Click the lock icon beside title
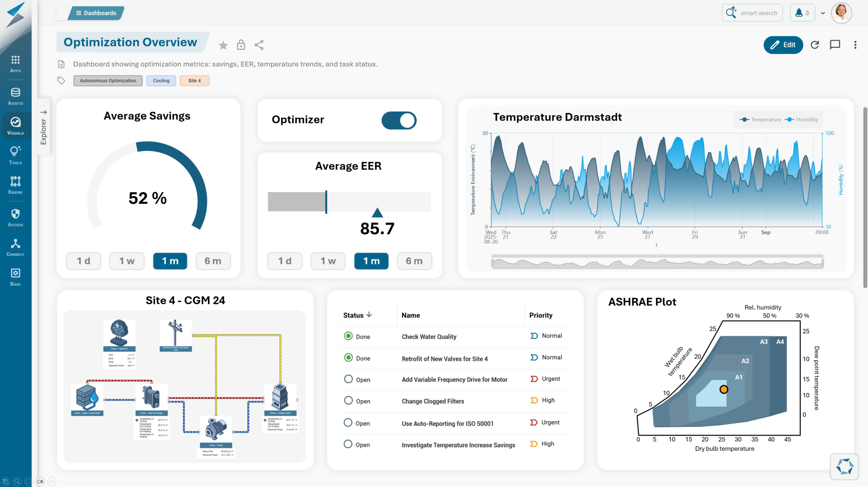This screenshot has height=487, width=868. tap(241, 45)
